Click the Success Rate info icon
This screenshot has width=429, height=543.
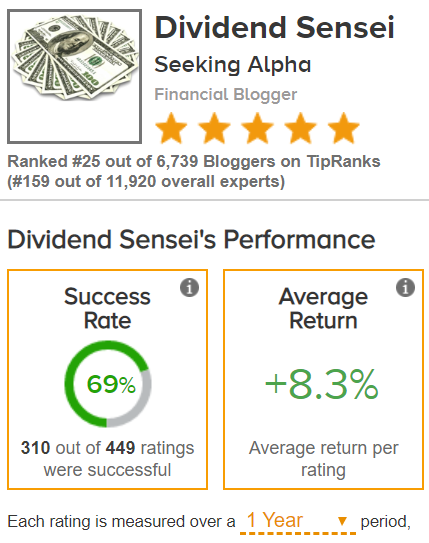pyautogui.click(x=189, y=287)
